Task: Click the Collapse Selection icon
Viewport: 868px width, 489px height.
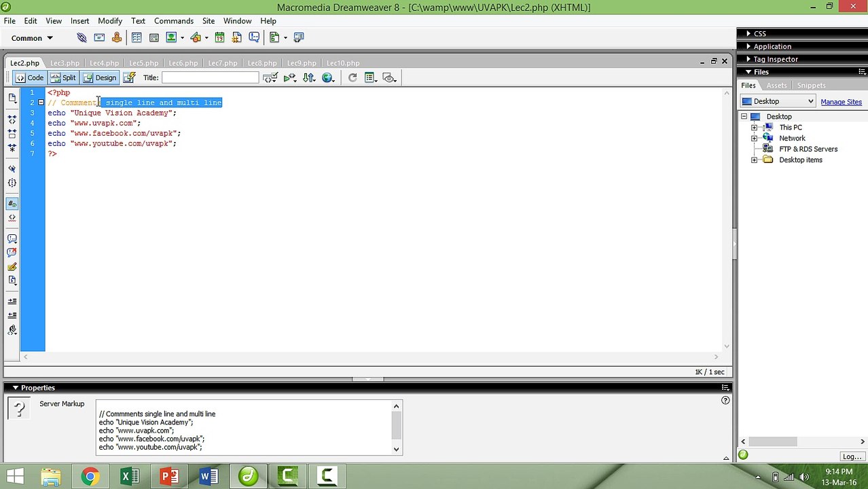Action: (x=12, y=133)
